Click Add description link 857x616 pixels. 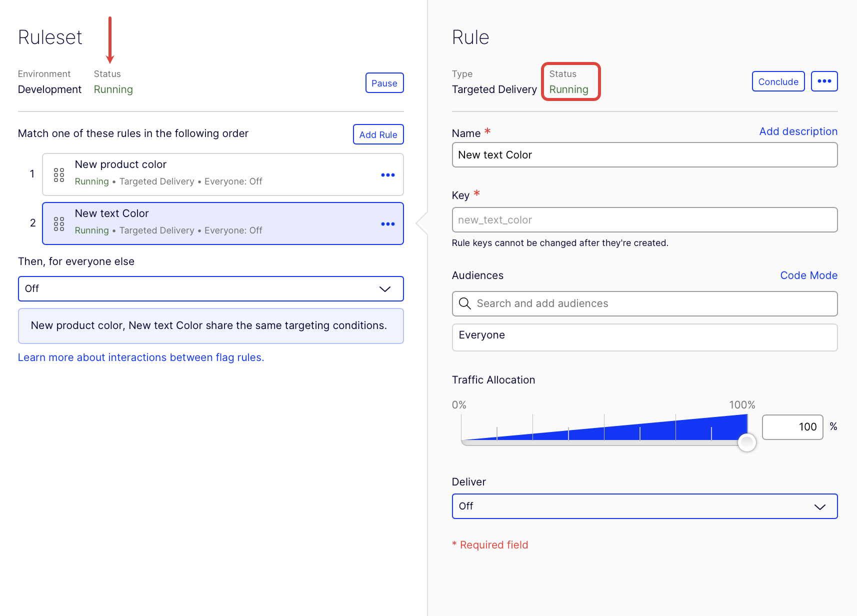pos(798,131)
